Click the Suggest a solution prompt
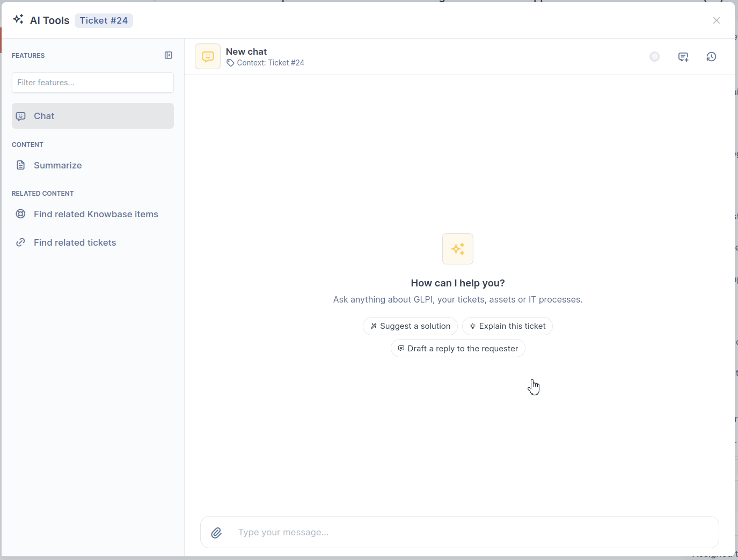This screenshot has width=738, height=560. (410, 326)
